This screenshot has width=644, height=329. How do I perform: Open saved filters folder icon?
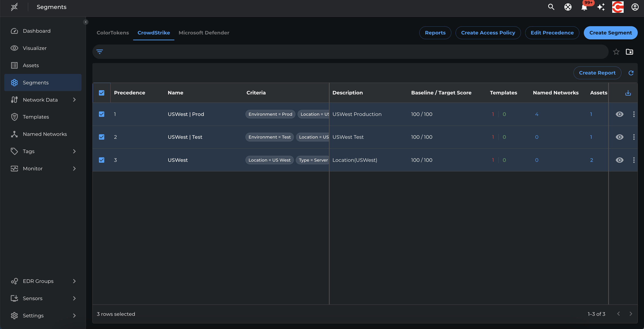(x=629, y=52)
